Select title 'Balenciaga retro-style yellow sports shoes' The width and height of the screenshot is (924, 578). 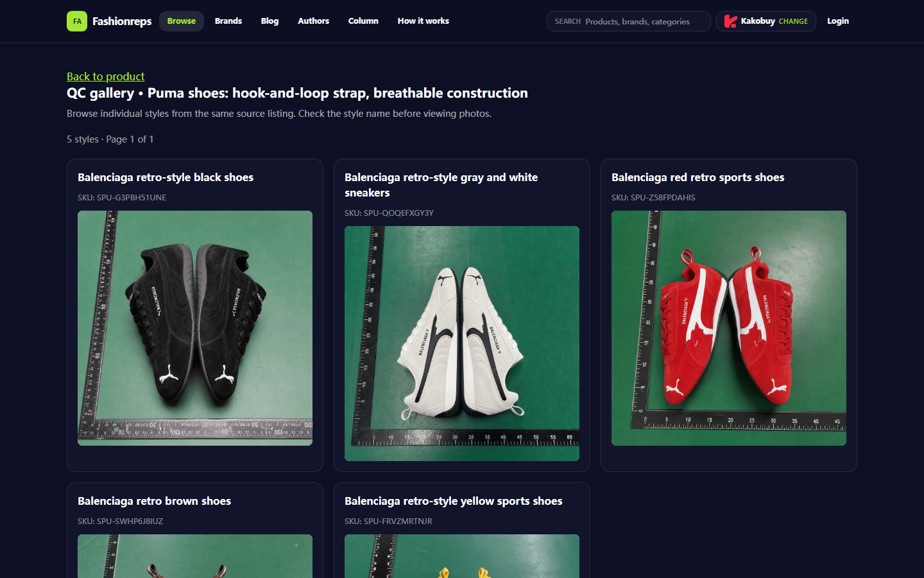[454, 501]
